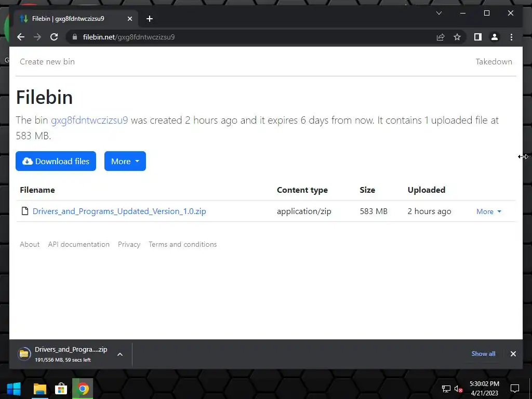Close the Filebin tab

129,19
